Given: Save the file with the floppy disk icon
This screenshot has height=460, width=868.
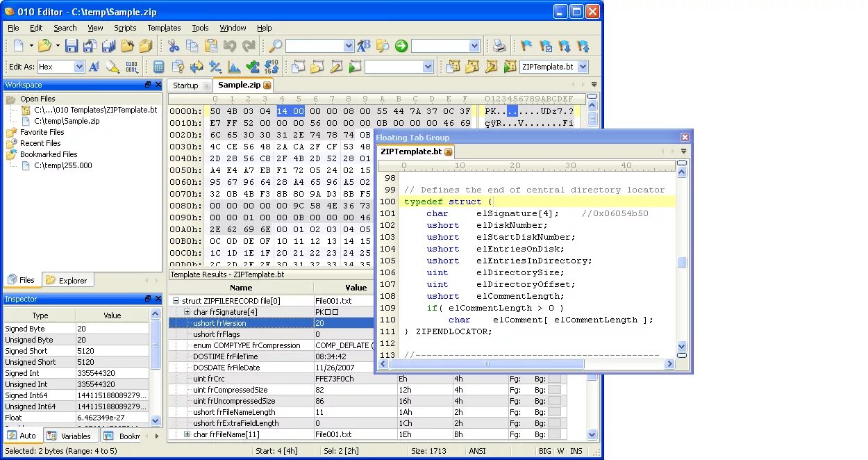Looking at the screenshot, I should 72,47.
